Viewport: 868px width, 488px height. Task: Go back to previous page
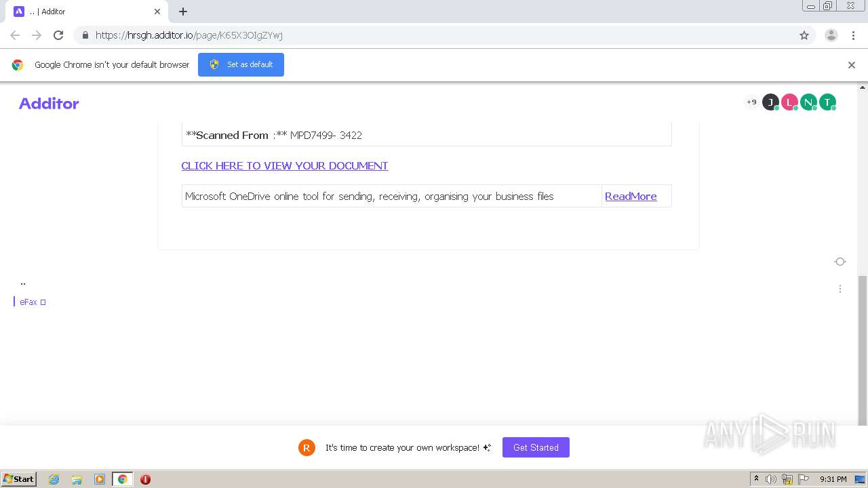click(x=15, y=35)
